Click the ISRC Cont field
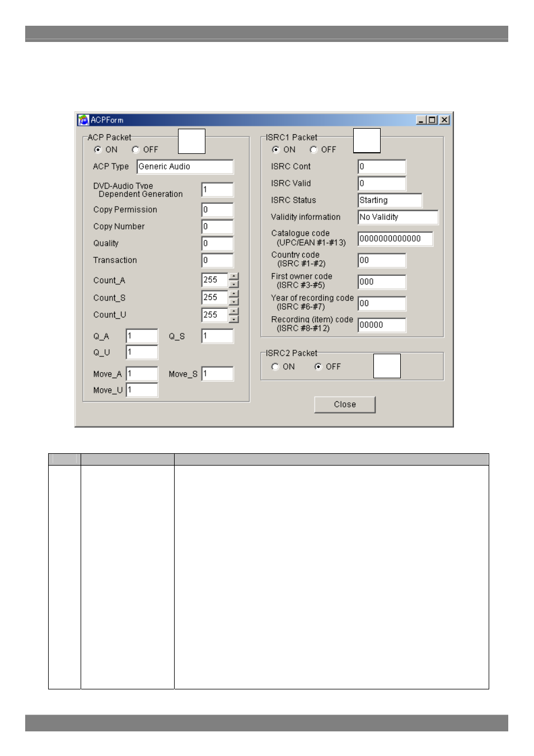Image resolution: width=534 pixels, height=756 pixels. tap(382, 167)
